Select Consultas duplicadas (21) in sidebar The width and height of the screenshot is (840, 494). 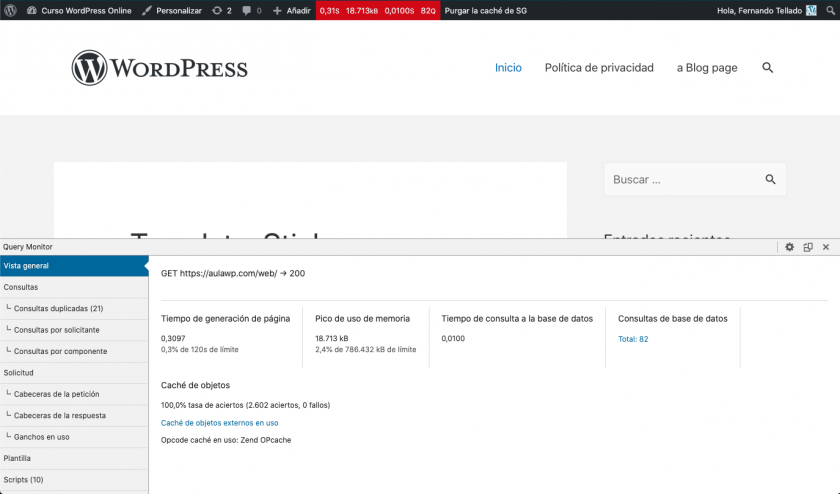[x=58, y=308]
